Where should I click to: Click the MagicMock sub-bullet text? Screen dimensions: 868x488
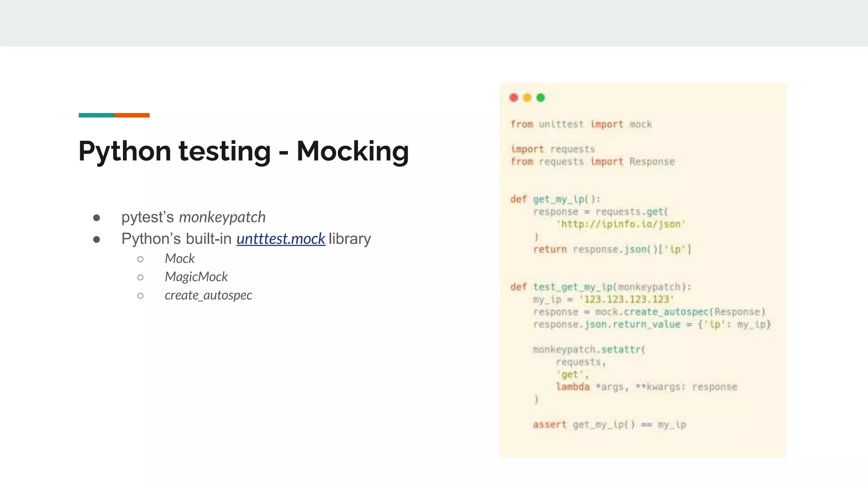pyautogui.click(x=196, y=277)
